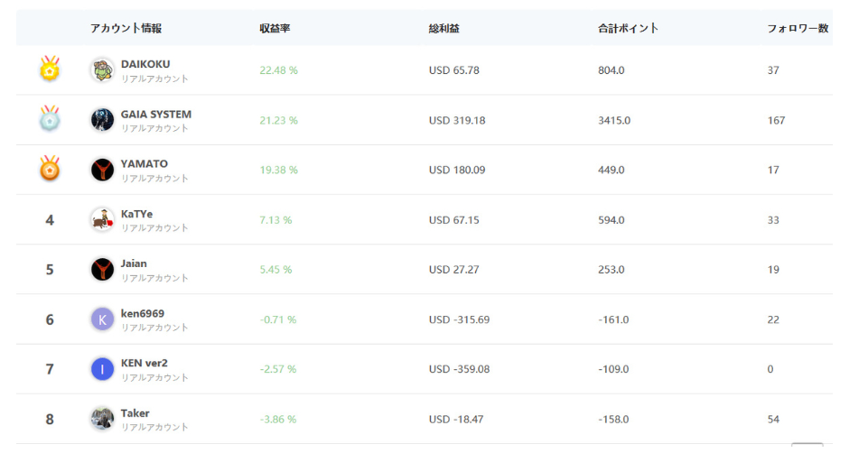This screenshot has width=868, height=462.
Task: Click the 合計ポイント column header
Action: pos(629,28)
